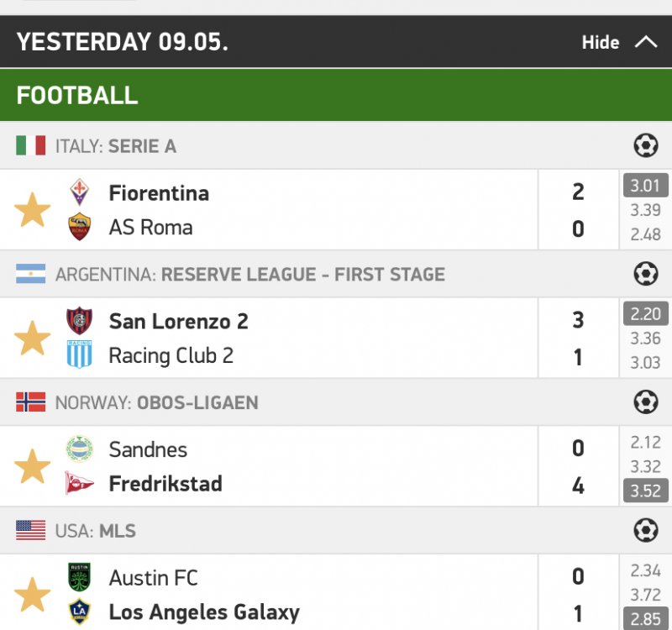
Task: Select the 3.01 odds for Fiorentina
Action: (645, 186)
